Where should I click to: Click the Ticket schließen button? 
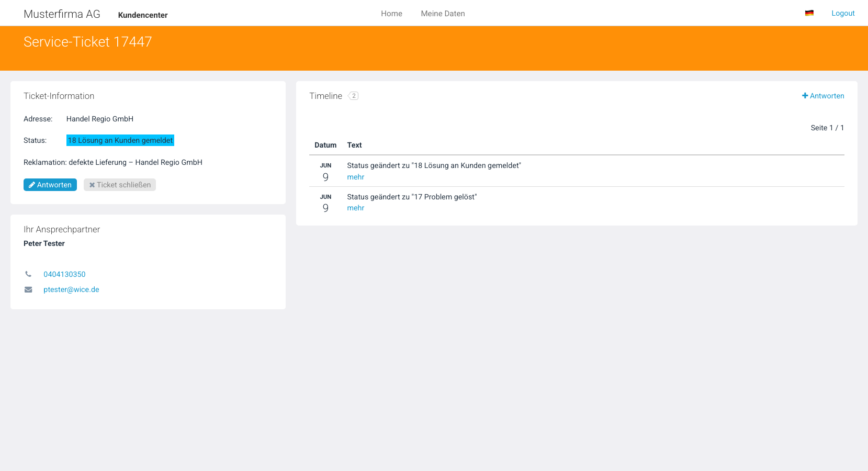[x=120, y=185]
